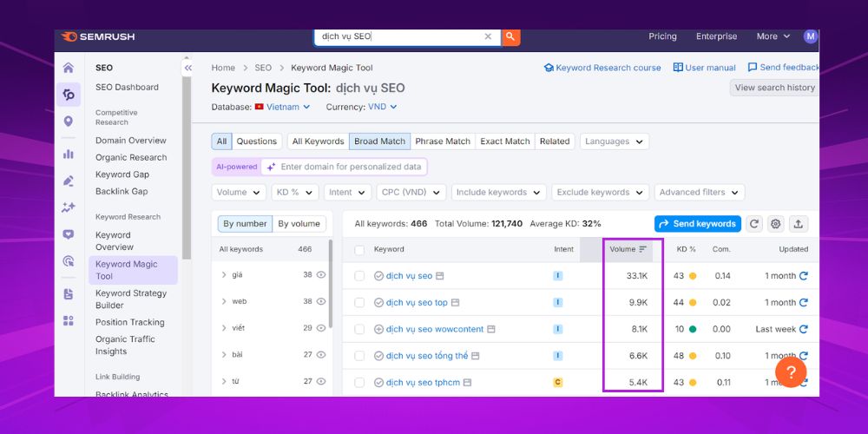868x434 pixels.
Task: Check the box for dịch vụ seo top
Action: 359,302
